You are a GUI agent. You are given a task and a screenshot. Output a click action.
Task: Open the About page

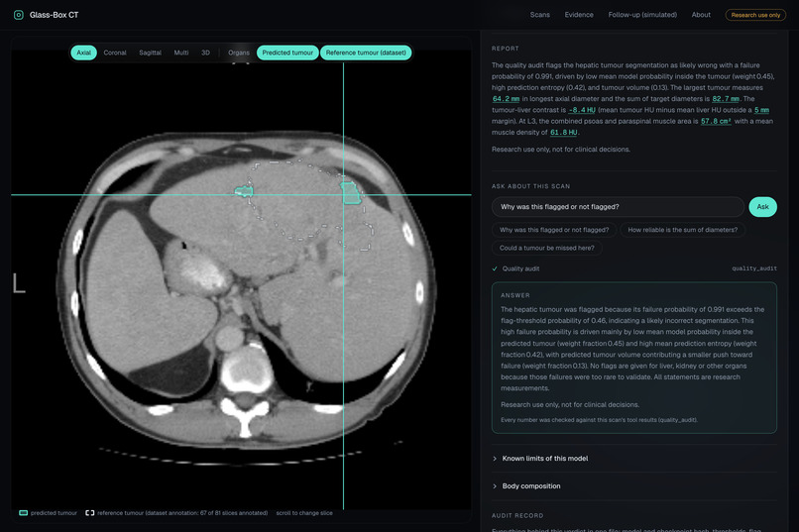click(701, 15)
